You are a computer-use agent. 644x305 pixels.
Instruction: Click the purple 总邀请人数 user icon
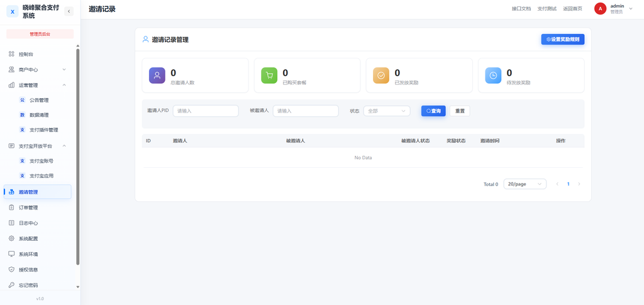157,75
